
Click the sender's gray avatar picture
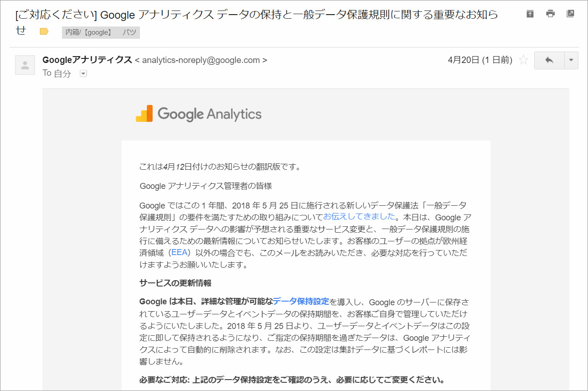click(x=25, y=65)
